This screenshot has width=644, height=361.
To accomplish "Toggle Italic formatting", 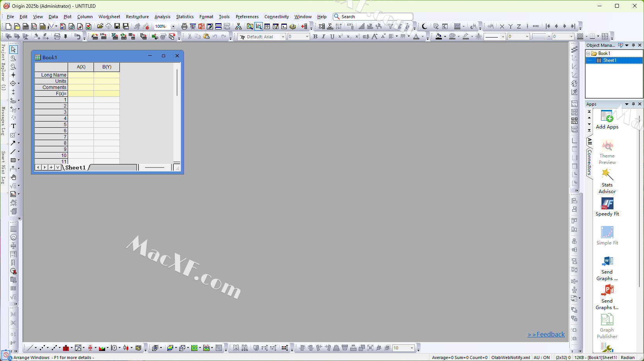I will pos(324,37).
